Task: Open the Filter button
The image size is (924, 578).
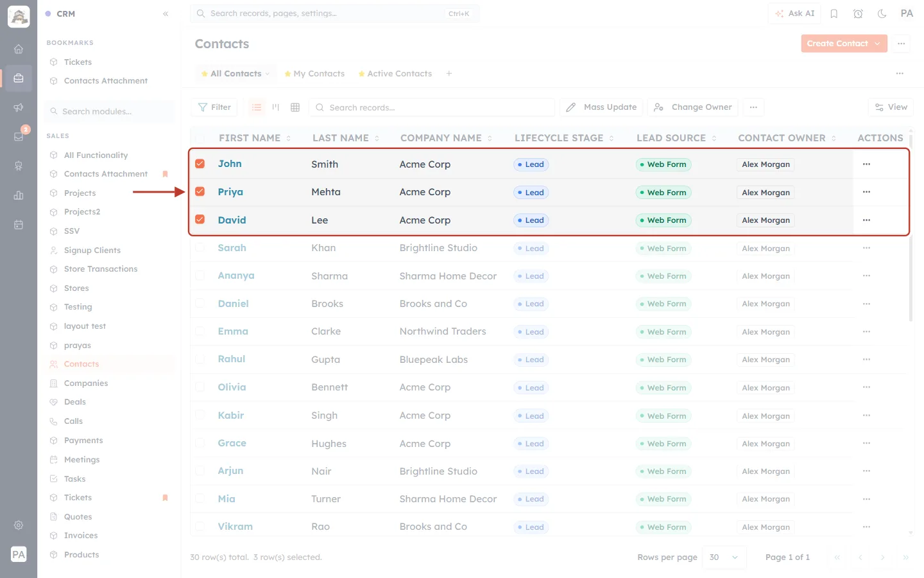Action: tap(214, 107)
